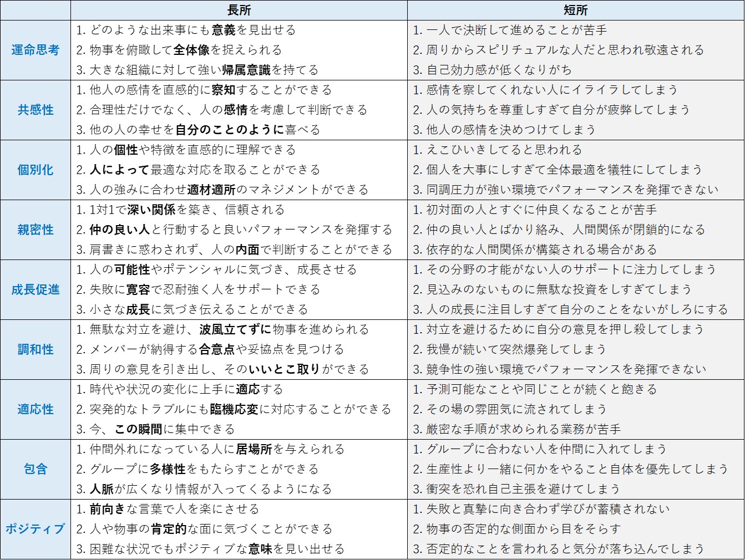Click text グループに合わない人を仲間に入れてしまう
The width and height of the screenshot is (745, 560).
tap(546, 449)
